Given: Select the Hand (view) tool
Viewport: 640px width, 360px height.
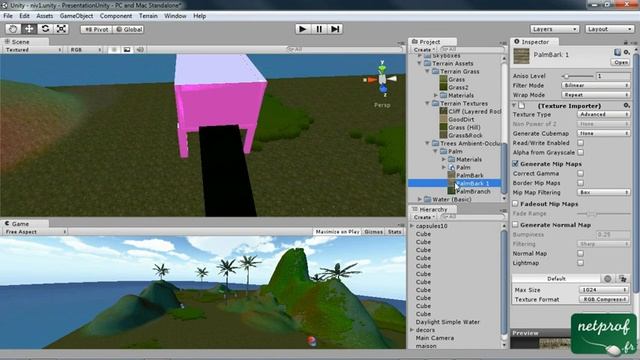Looking at the screenshot, I should [x=13, y=29].
